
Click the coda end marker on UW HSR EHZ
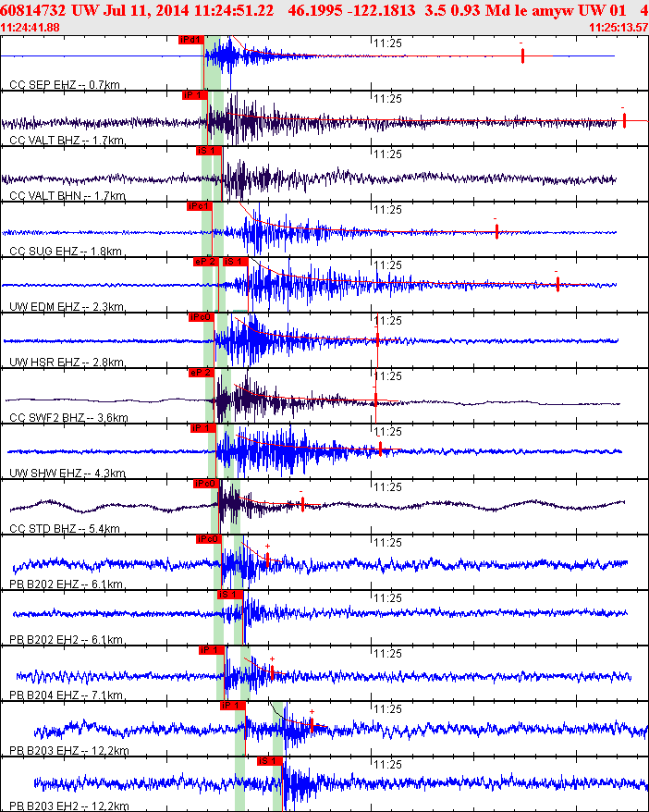click(x=377, y=339)
